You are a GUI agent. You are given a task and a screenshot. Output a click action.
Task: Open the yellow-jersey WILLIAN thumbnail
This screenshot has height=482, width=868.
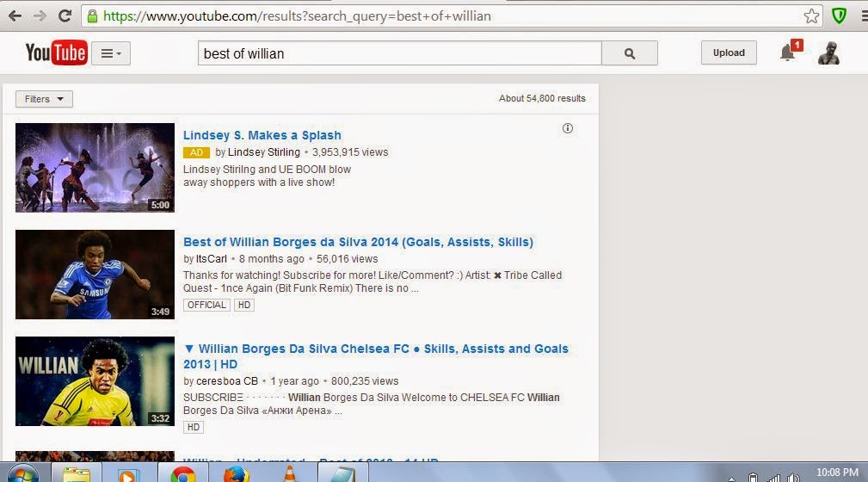tap(95, 381)
